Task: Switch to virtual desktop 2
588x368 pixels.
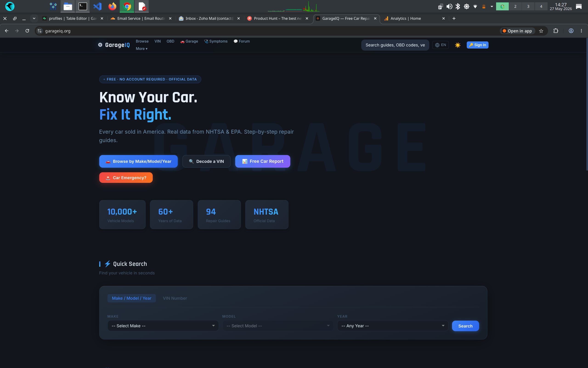Action: [515, 7]
